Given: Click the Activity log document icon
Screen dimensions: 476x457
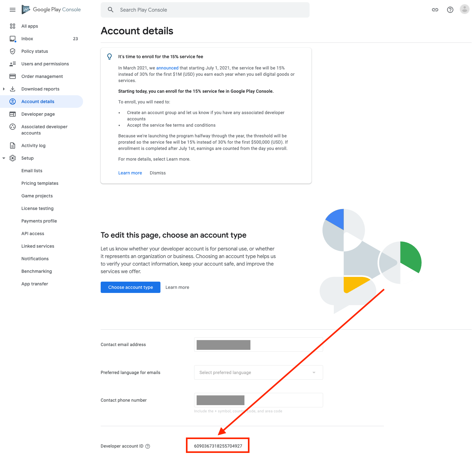Looking at the screenshot, I should (x=13, y=146).
